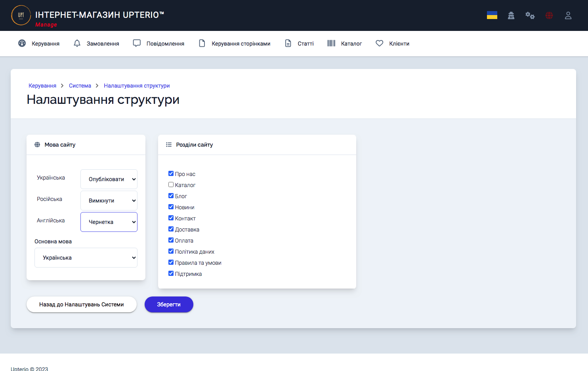Enable the Каталог section checkbox
Image resolution: width=588 pixels, height=371 pixels.
click(x=171, y=185)
